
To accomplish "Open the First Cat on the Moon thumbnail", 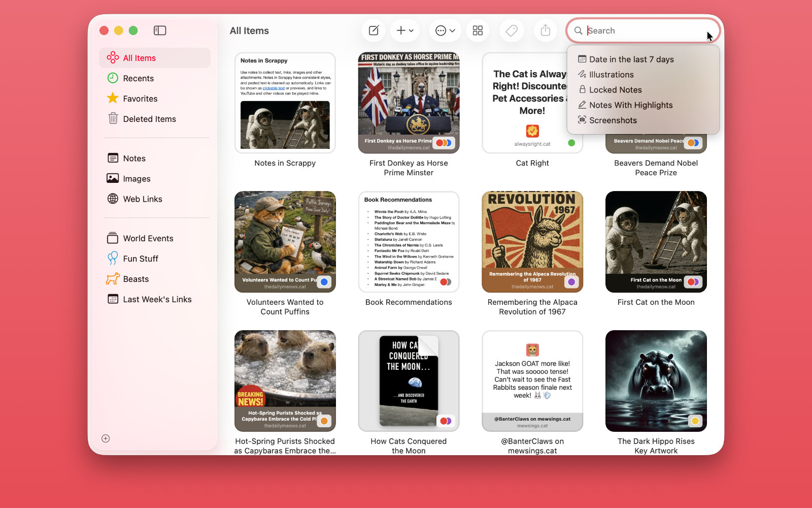I will click(x=656, y=242).
